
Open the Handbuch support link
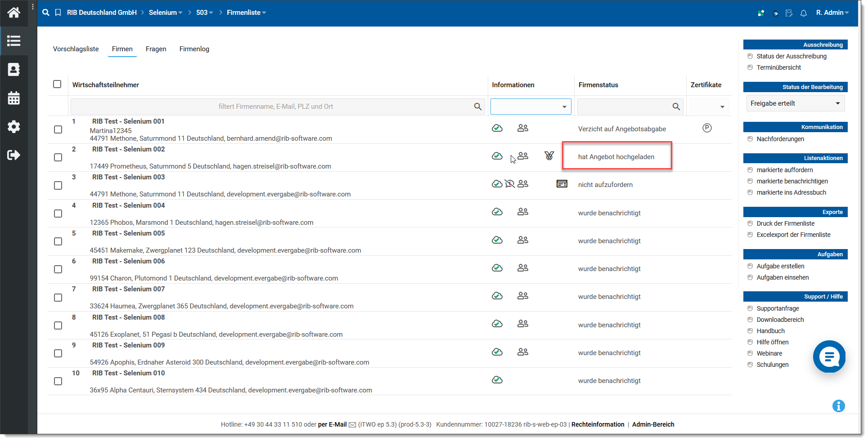pos(770,331)
